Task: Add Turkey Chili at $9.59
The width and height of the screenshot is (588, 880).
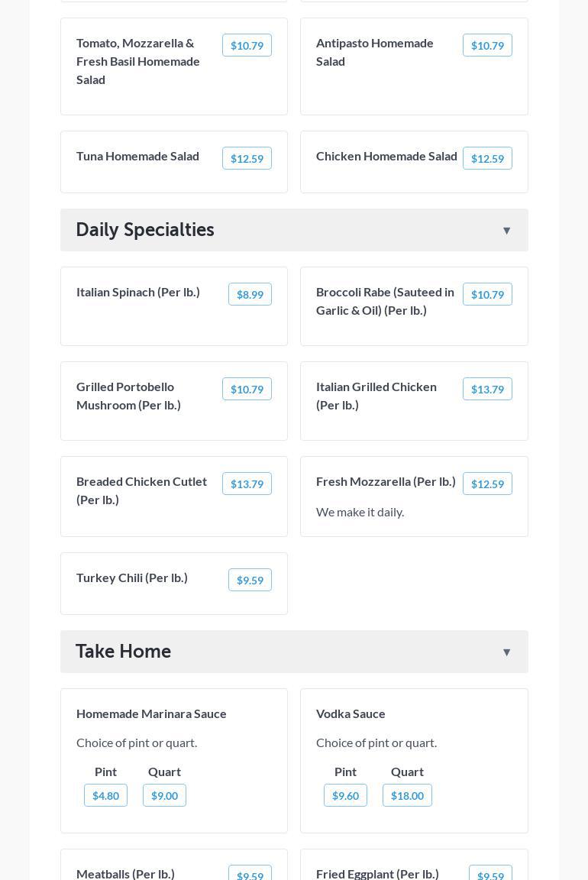Action: coord(250,581)
